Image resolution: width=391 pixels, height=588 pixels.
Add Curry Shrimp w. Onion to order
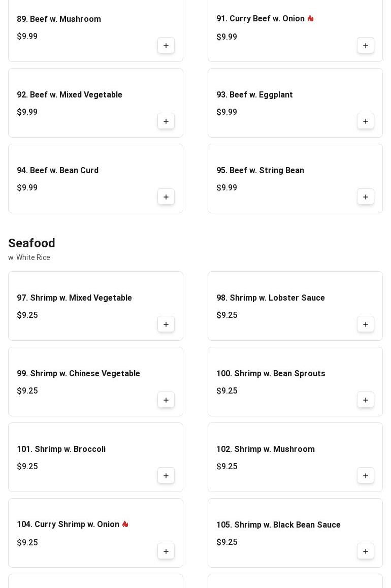click(x=166, y=551)
